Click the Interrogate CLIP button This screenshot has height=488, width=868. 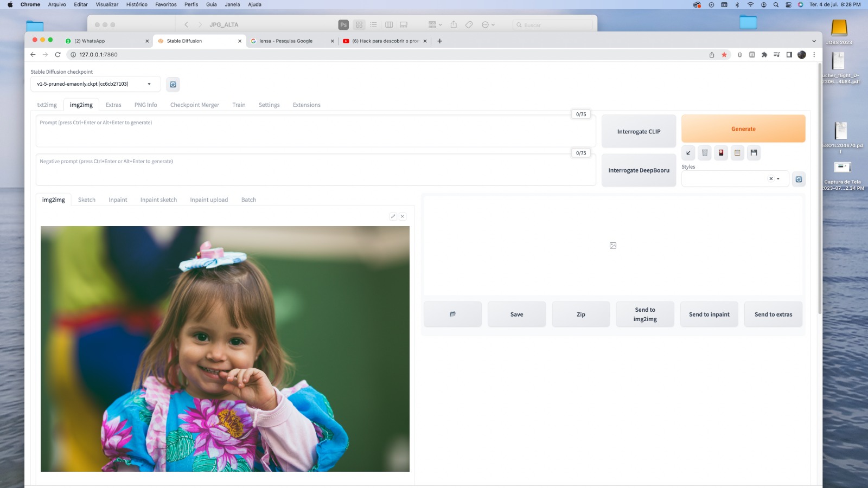click(639, 132)
